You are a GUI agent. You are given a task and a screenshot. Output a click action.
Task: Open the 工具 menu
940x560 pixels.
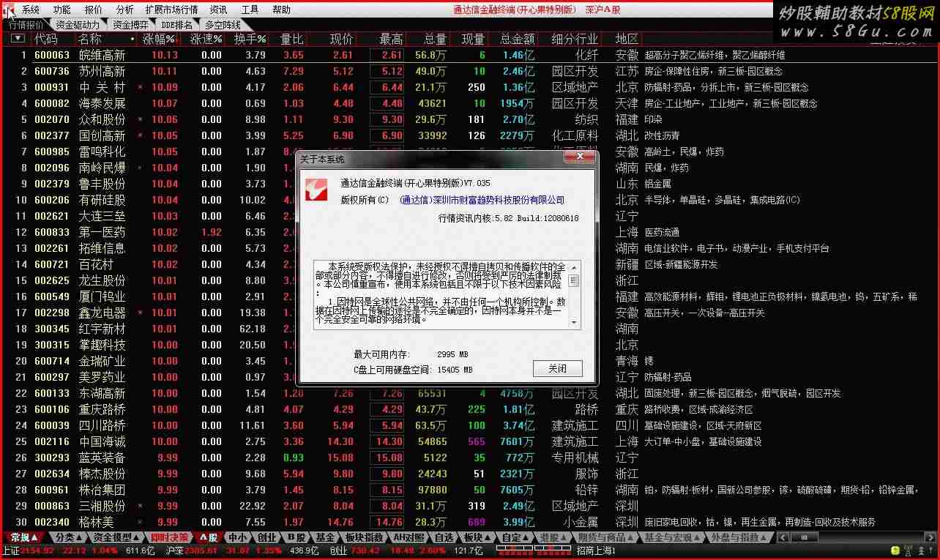pos(250,10)
